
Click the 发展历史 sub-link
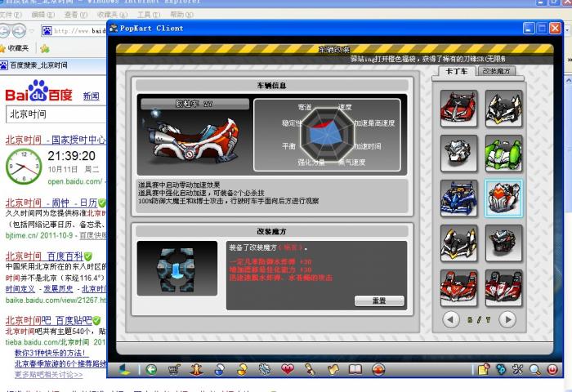[58, 289]
